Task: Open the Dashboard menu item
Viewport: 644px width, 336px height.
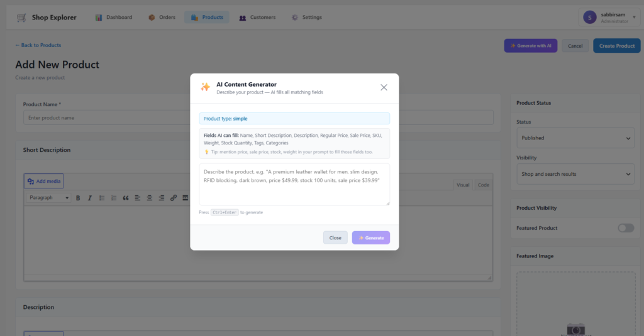Action: coord(114,17)
